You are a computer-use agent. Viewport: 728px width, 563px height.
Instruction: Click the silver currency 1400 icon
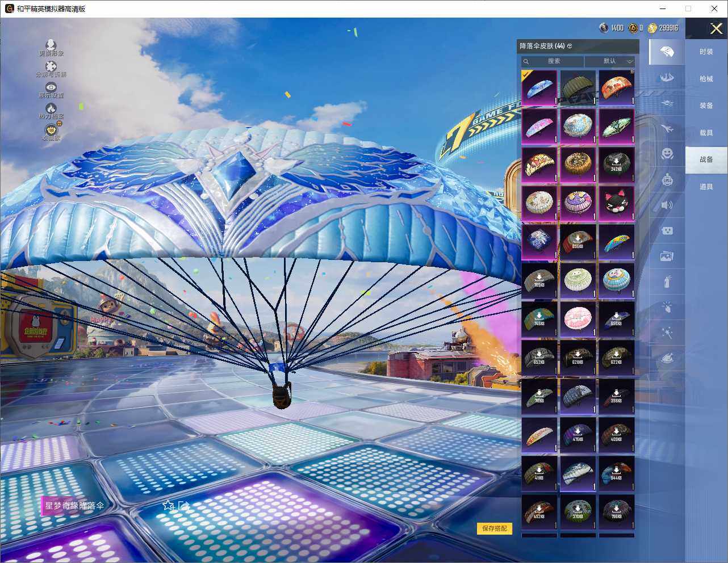point(604,28)
